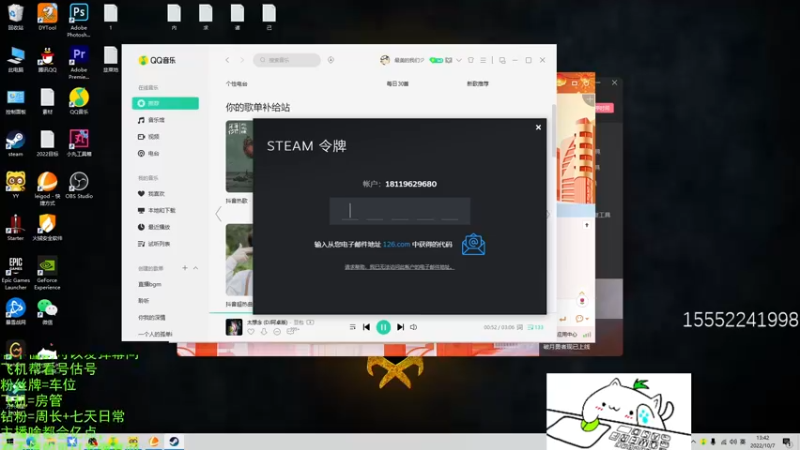Switch QQ Music to mini mode

click(502, 60)
